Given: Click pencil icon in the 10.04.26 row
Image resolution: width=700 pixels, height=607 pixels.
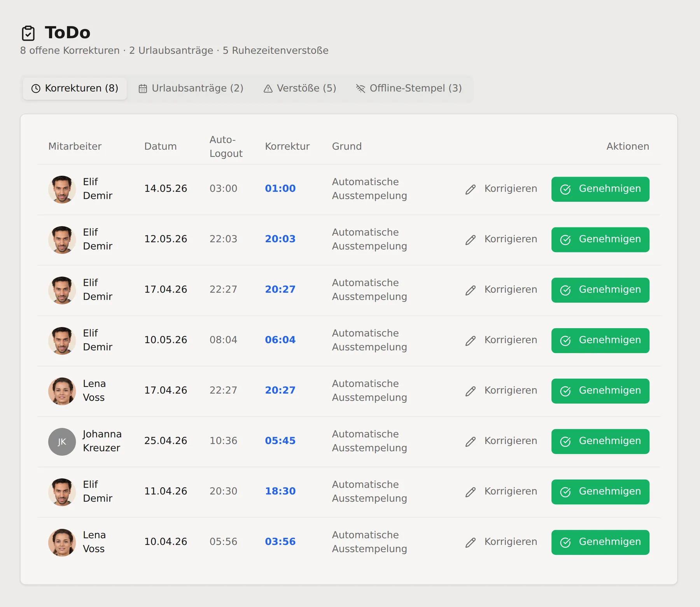Looking at the screenshot, I should [471, 542].
